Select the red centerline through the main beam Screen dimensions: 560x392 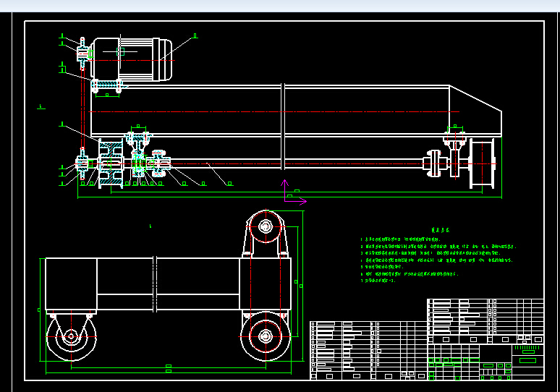click(274, 112)
